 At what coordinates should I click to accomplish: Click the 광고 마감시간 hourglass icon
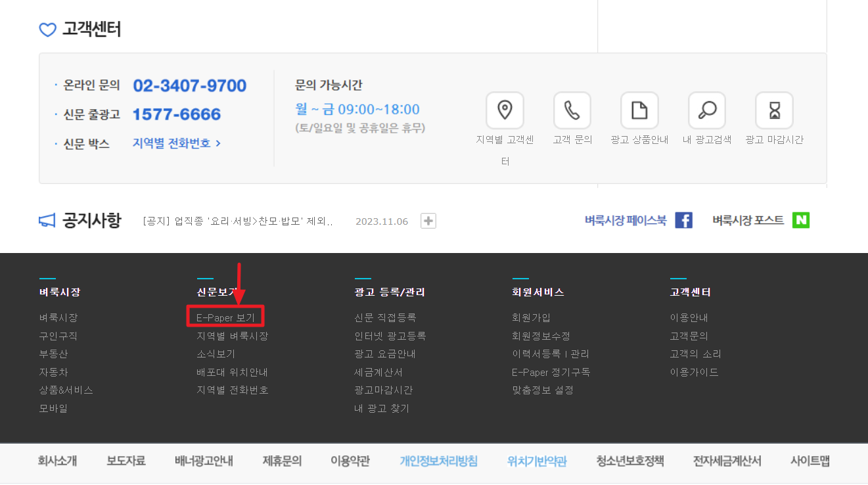(x=774, y=110)
